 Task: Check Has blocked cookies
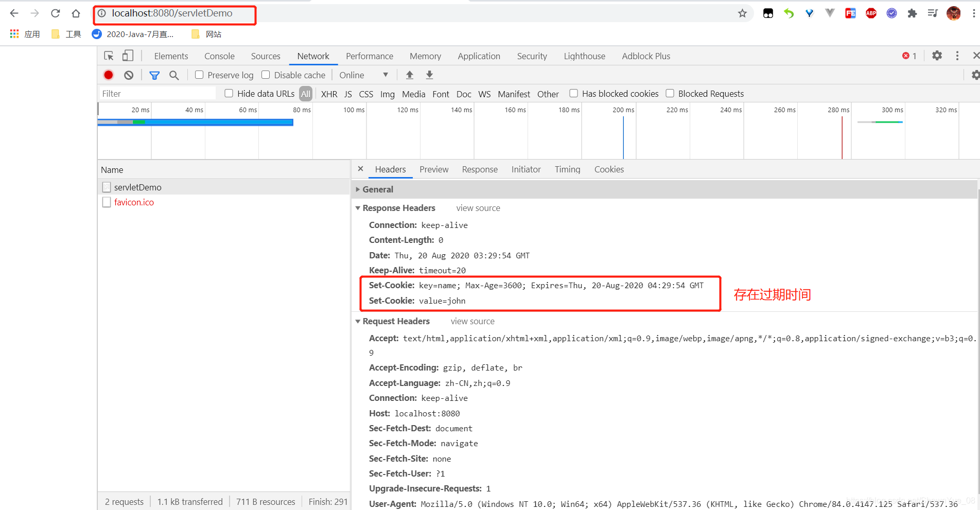[573, 93]
